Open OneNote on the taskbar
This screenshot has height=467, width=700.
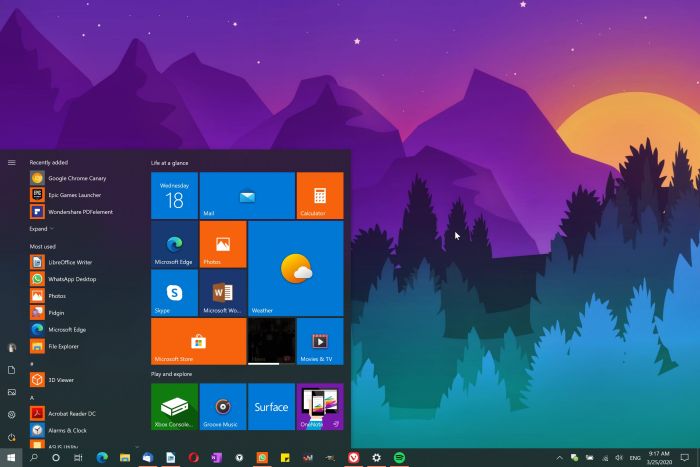coord(216,458)
